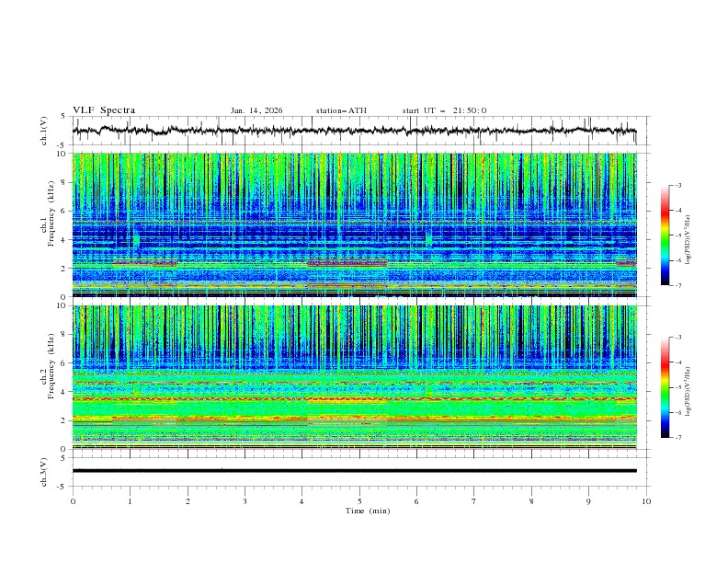
Task: Click the ch.1 voltage waveform trace
Action: pyautogui.click(x=354, y=131)
